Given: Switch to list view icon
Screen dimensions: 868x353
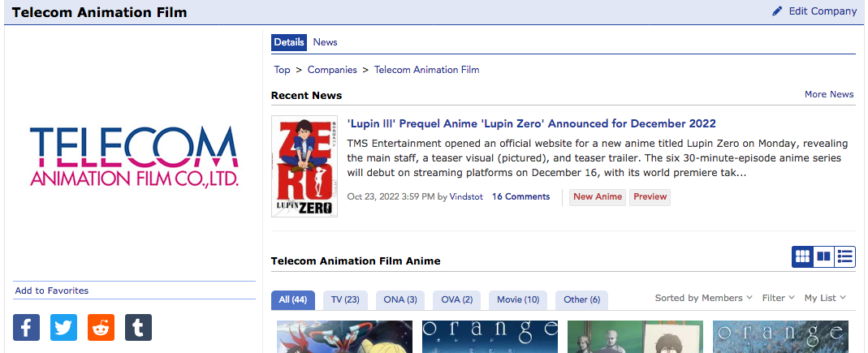Looking at the screenshot, I should tap(844, 256).
